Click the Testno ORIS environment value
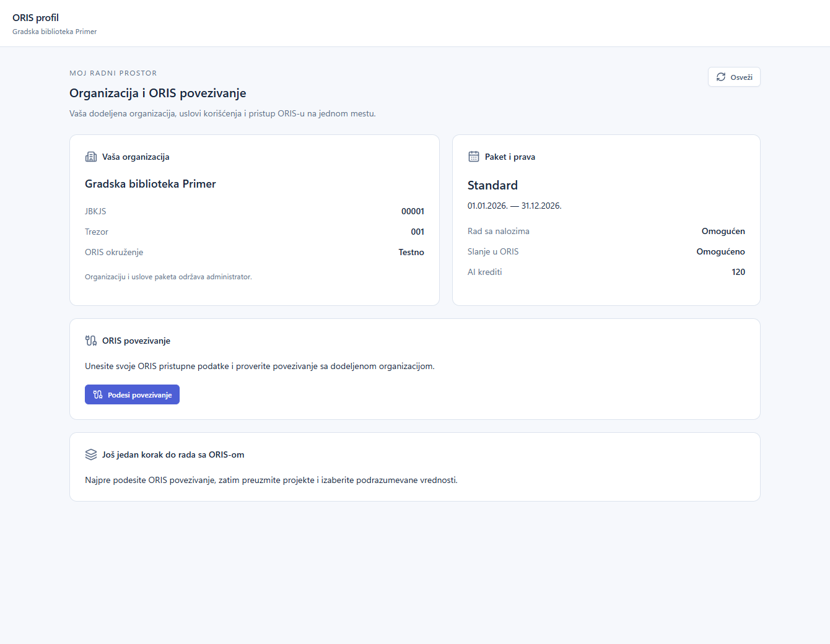 pos(411,252)
